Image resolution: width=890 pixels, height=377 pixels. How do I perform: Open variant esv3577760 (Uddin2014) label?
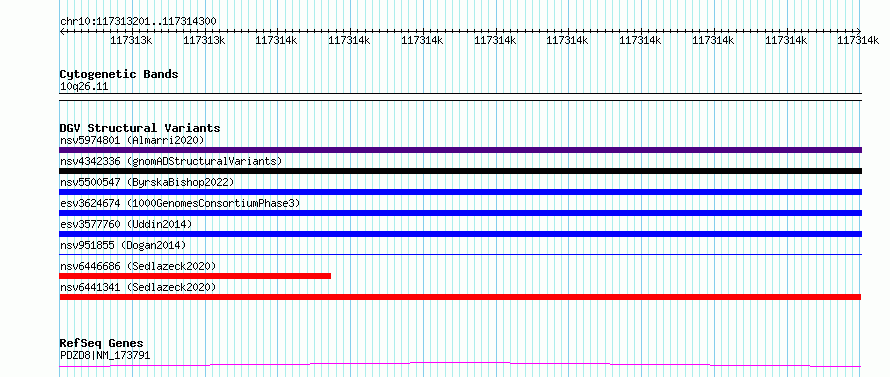[125, 224]
